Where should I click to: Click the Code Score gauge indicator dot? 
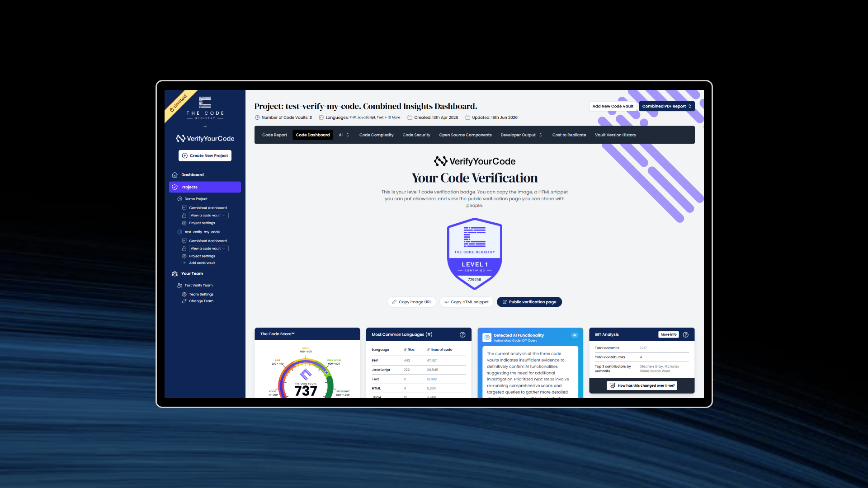point(326,373)
